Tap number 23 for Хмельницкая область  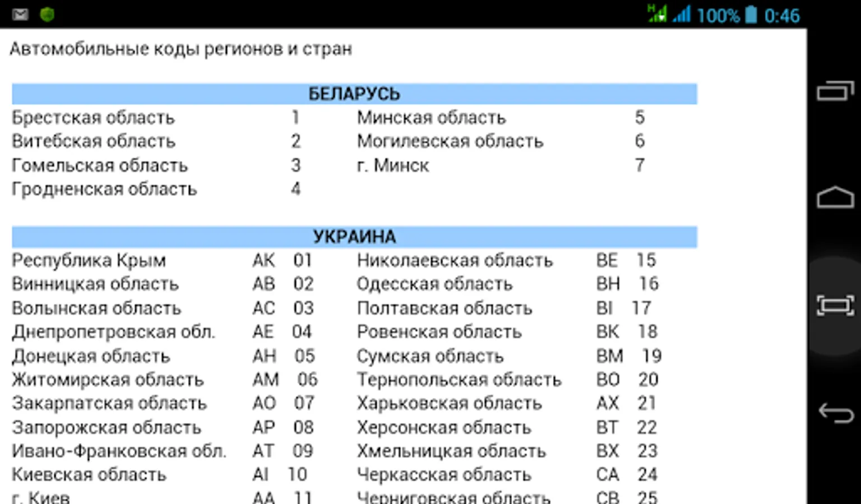click(647, 451)
